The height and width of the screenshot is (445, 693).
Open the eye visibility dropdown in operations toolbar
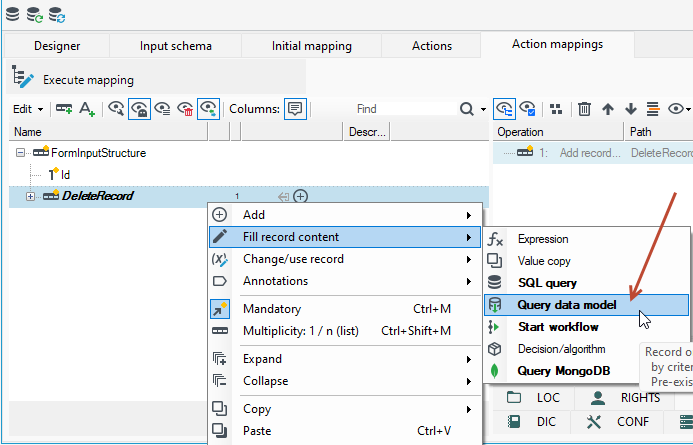tap(679, 109)
